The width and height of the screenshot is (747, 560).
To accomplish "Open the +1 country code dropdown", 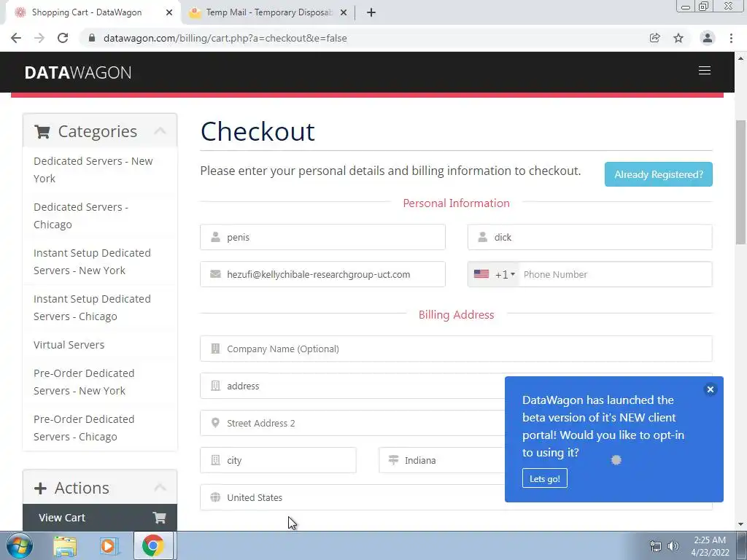I will [x=494, y=274].
